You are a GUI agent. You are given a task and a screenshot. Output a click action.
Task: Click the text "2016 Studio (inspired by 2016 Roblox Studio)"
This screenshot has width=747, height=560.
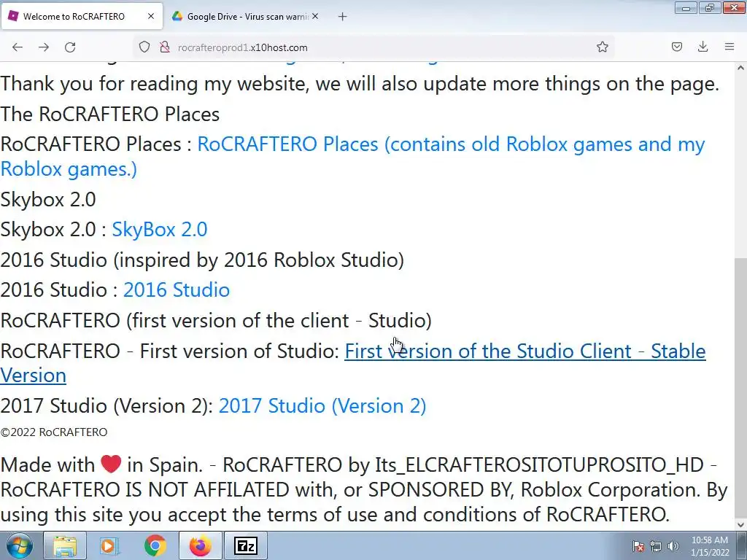click(x=202, y=260)
